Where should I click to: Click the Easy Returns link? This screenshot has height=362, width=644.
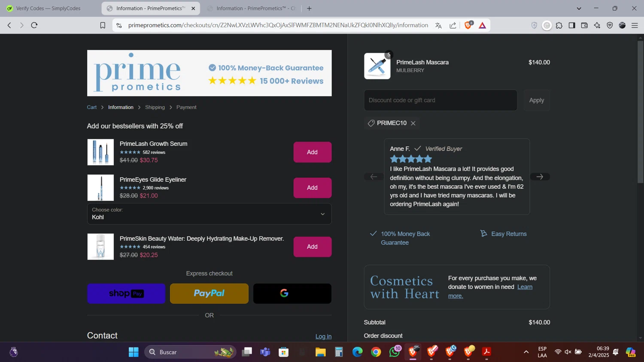(x=509, y=234)
